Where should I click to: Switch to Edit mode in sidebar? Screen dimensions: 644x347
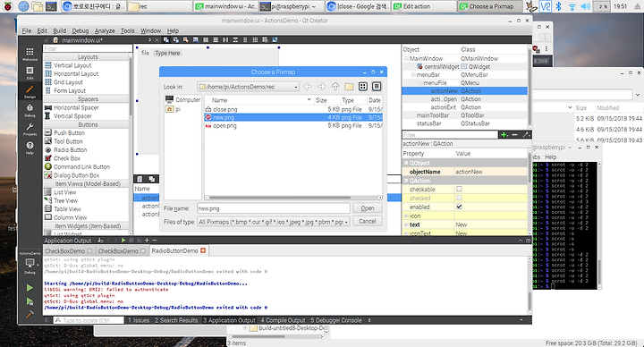[x=30, y=72]
